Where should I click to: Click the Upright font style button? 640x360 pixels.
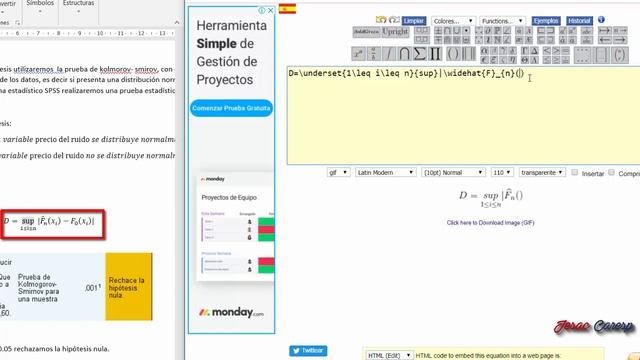[395, 32]
